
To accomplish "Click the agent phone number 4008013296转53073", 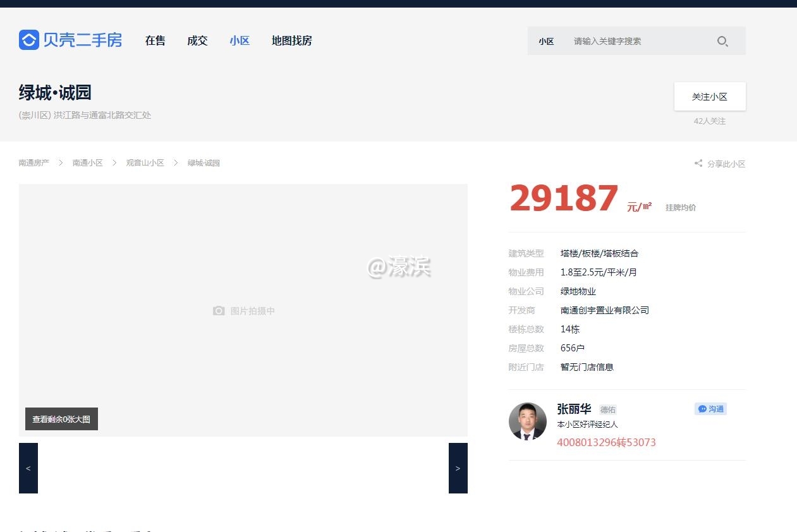I will [606, 442].
